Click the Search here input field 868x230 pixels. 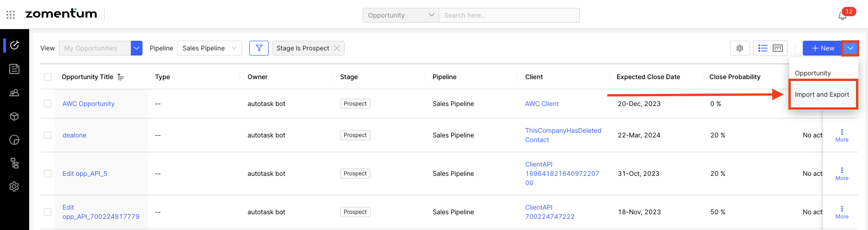[x=509, y=15]
